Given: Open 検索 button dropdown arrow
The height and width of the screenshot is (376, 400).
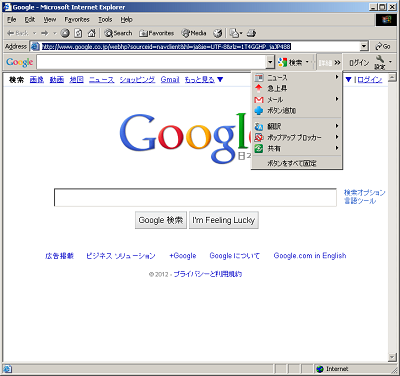Looking at the screenshot, I should [307, 62].
